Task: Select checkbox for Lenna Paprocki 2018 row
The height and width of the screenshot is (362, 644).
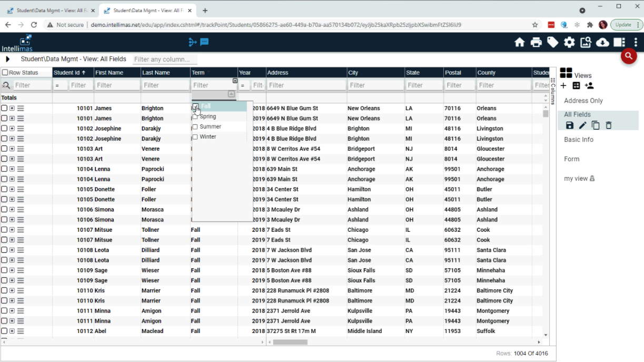Action: (4, 169)
